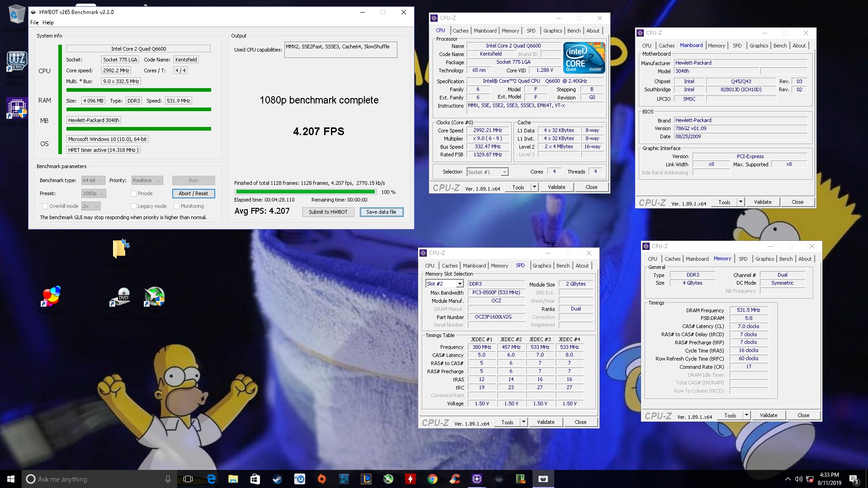This screenshot has height=488, width=868.
Task: Open the Recycle Bin desktop icon
Action: [x=16, y=14]
